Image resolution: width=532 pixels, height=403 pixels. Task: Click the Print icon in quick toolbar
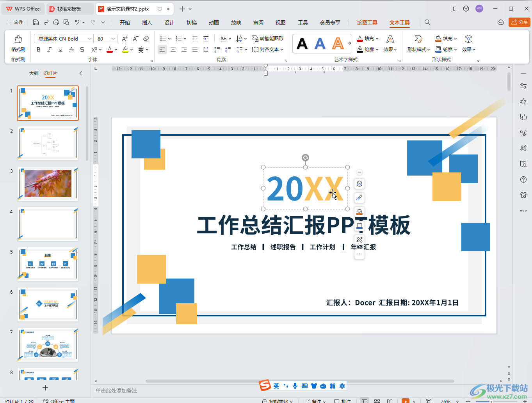[x=56, y=22]
